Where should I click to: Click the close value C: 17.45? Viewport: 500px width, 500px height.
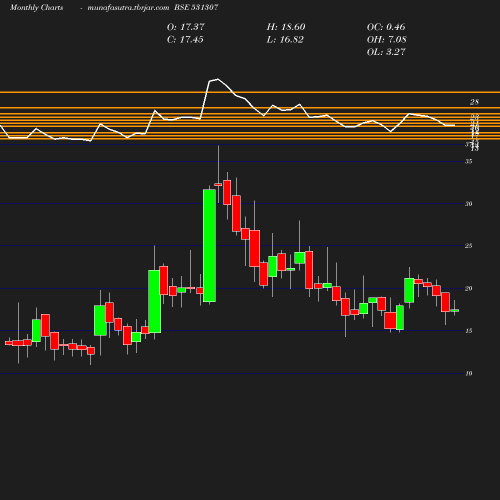pyautogui.click(x=185, y=40)
